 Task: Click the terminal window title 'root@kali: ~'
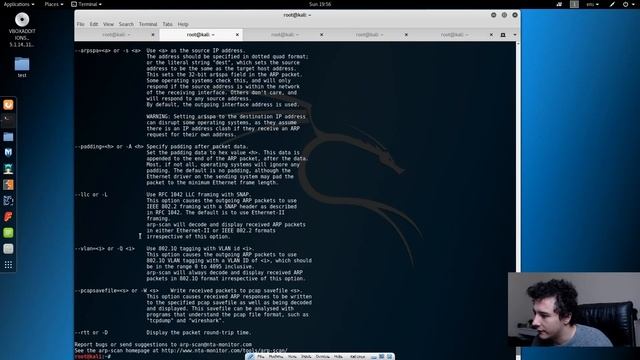[297, 15]
